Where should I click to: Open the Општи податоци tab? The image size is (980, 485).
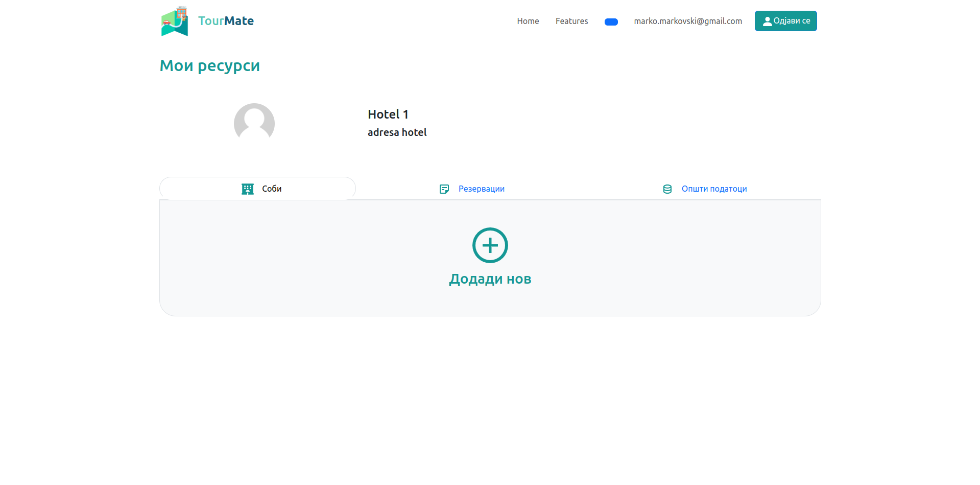pyautogui.click(x=713, y=189)
